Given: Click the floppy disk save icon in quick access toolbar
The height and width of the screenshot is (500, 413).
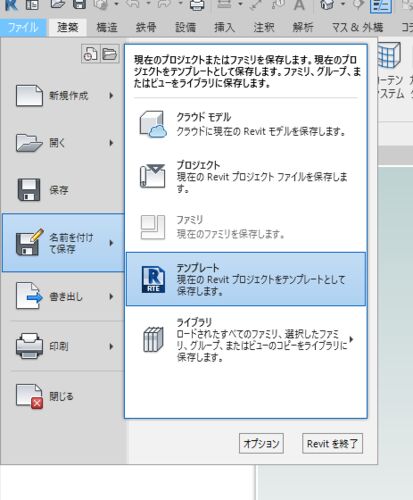Looking at the screenshot, I should [79, 4].
